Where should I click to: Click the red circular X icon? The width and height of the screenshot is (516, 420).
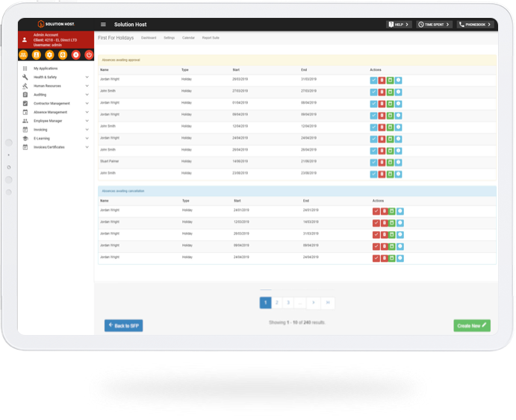tap(75, 54)
